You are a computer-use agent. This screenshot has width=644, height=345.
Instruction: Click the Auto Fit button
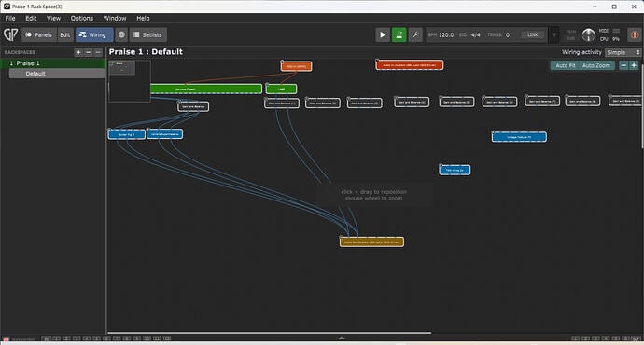(566, 65)
